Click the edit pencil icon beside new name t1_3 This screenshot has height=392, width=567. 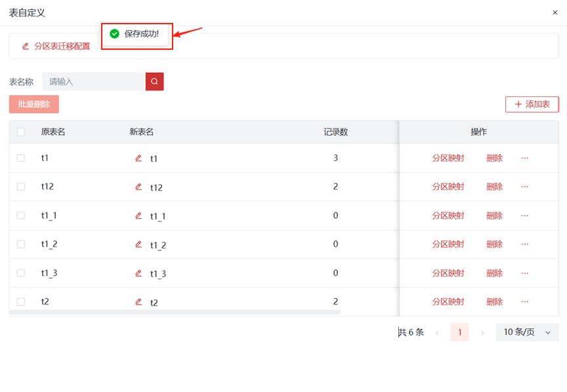138,273
